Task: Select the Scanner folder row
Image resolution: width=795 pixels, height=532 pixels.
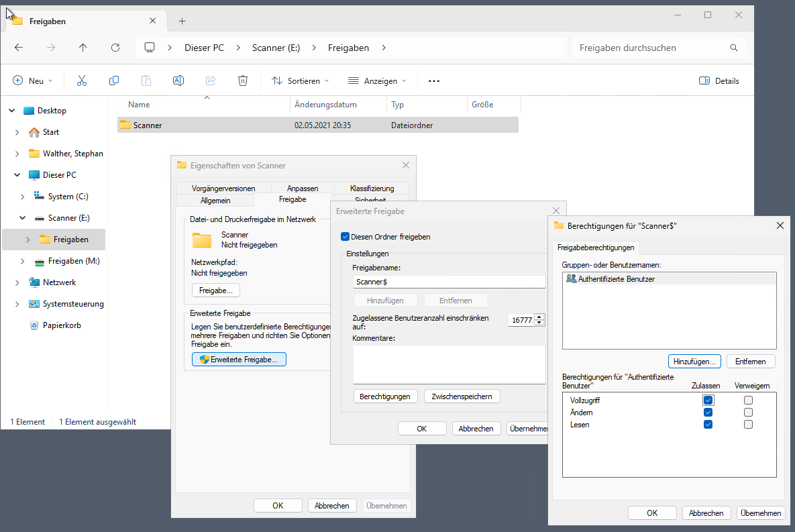Action: tap(318, 125)
